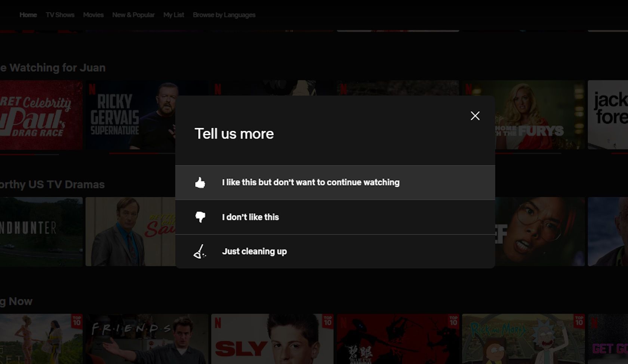Screen dimensions: 628x364
Task: Navigate to the Home tab
Action: [x=28, y=15]
